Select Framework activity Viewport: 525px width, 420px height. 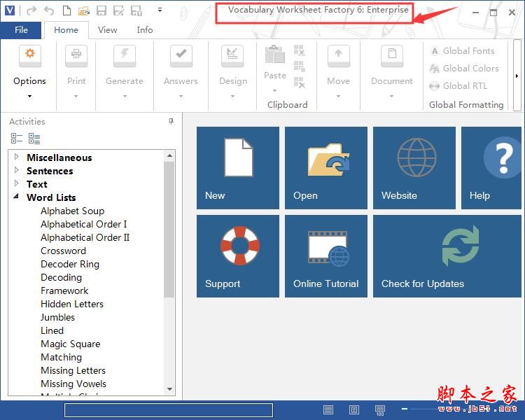(x=64, y=290)
